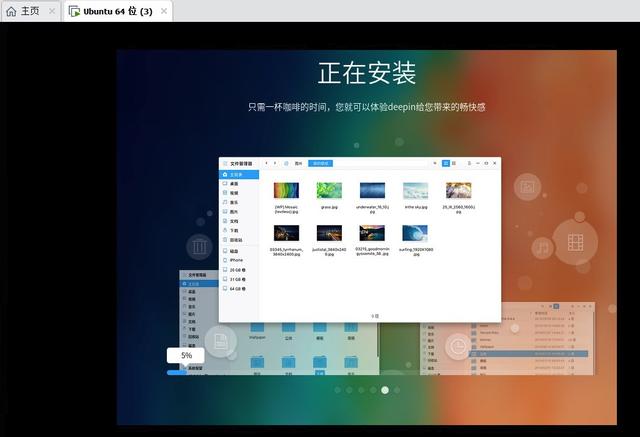The height and width of the screenshot is (437, 640).
Task: Select the 31 GB volume in sidebar
Action: point(239,280)
